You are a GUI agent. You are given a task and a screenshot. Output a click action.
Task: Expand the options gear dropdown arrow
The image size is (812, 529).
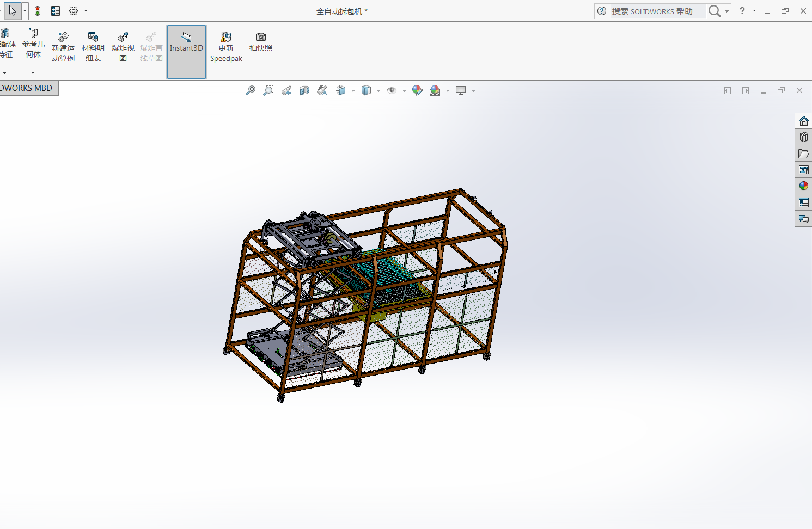[86, 11]
